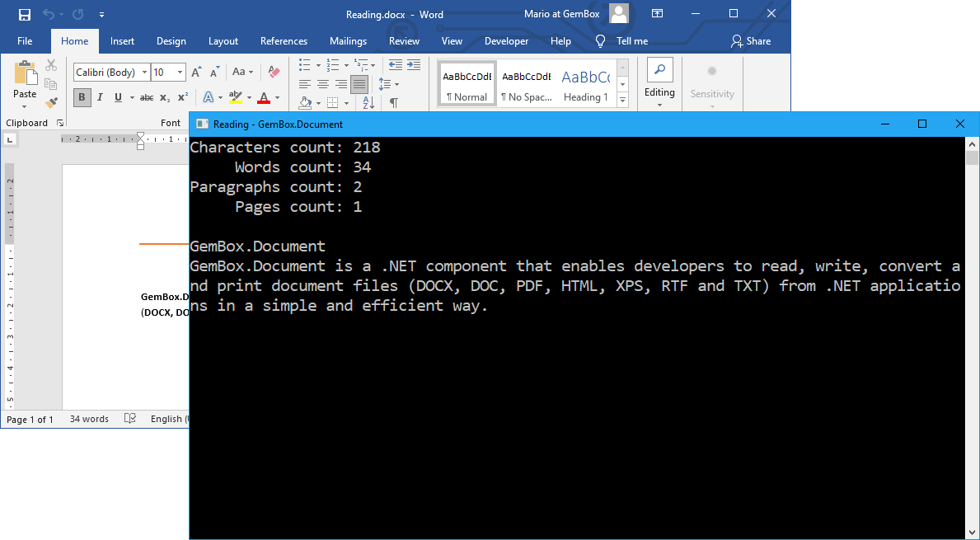The width and height of the screenshot is (980, 540).
Task: Toggle italic formatting
Action: tap(99, 97)
